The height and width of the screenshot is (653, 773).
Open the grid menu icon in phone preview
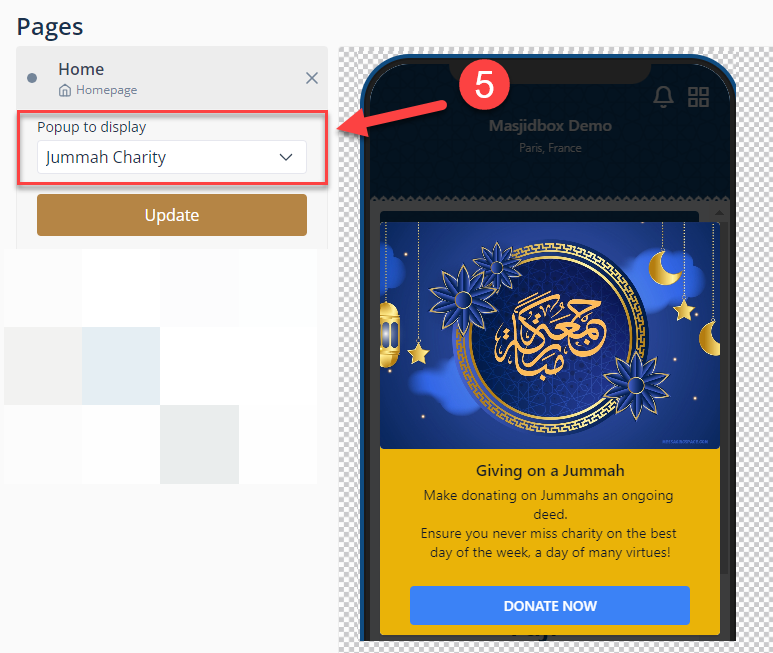(x=699, y=97)
